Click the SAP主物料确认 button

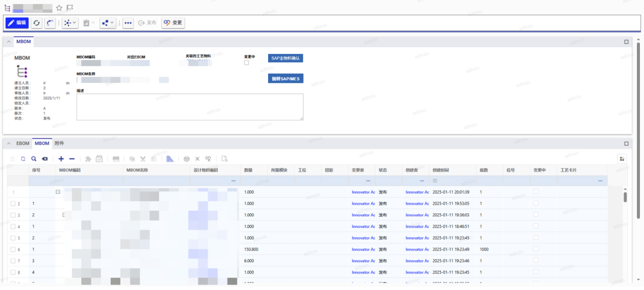point(285,58)
